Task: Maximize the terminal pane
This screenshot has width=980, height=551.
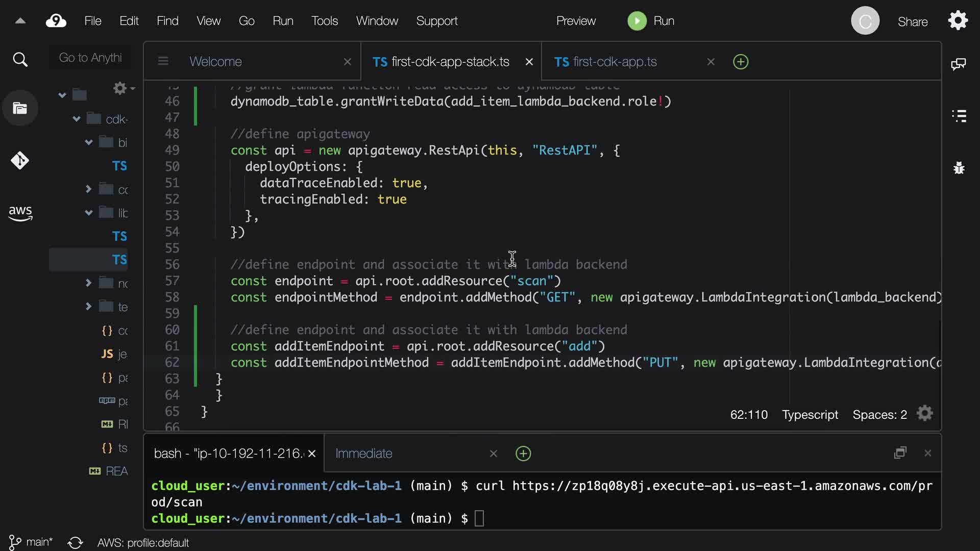Action: click(x=900, y=453)
